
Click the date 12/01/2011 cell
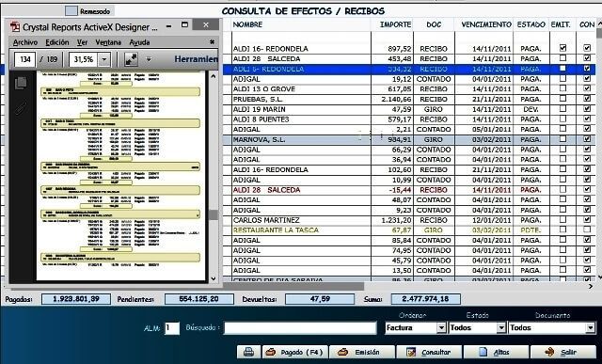(x=491, y=220)
